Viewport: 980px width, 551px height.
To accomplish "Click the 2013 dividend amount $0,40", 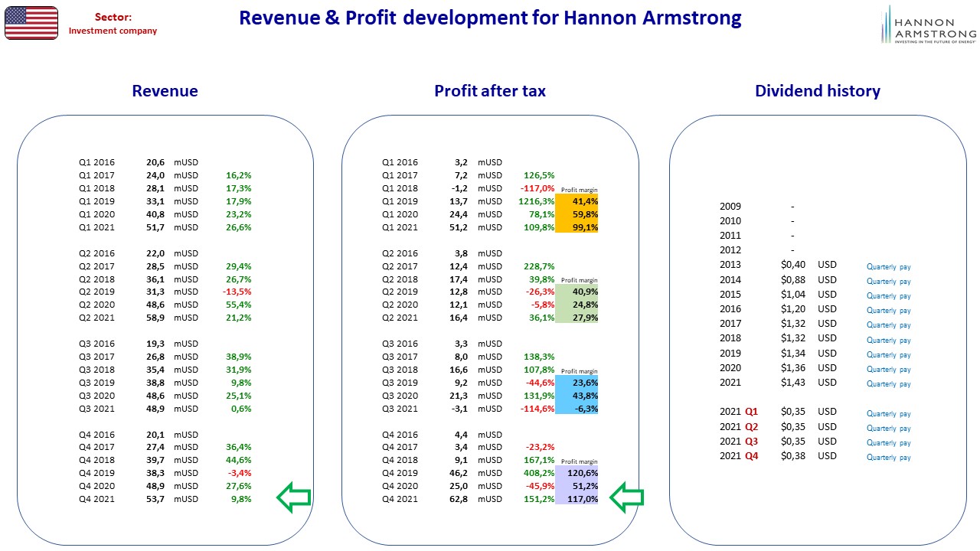I will [x=793, y=265].
